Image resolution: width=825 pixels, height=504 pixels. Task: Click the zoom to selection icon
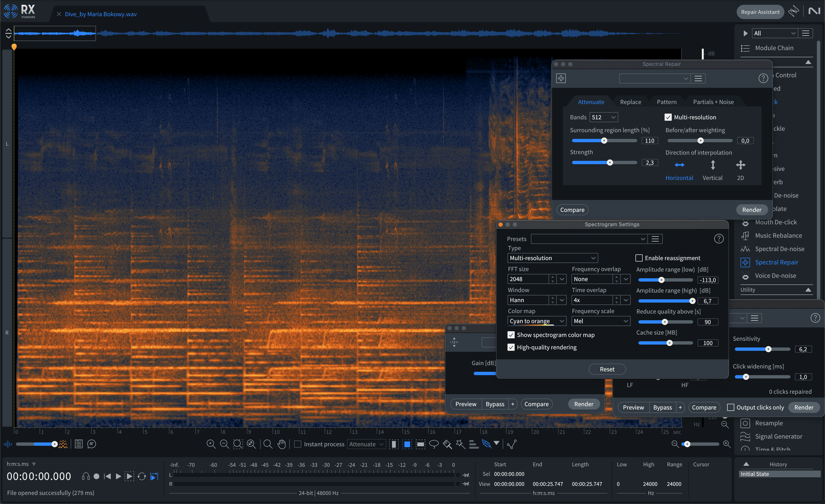coord(238,444)
